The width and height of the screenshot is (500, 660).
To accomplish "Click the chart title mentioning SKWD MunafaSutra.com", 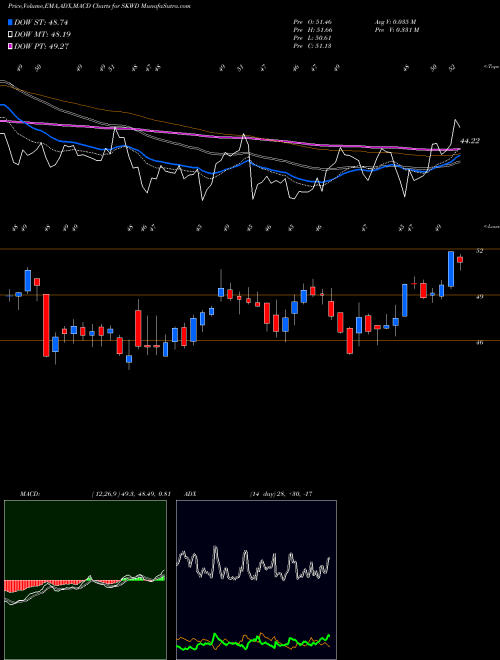I will [x=99, y=6].
